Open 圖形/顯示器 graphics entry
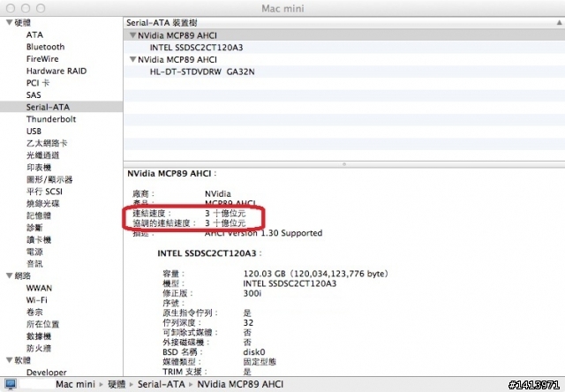This screenshot has width=565, height=392. click(x=49, y=179)
